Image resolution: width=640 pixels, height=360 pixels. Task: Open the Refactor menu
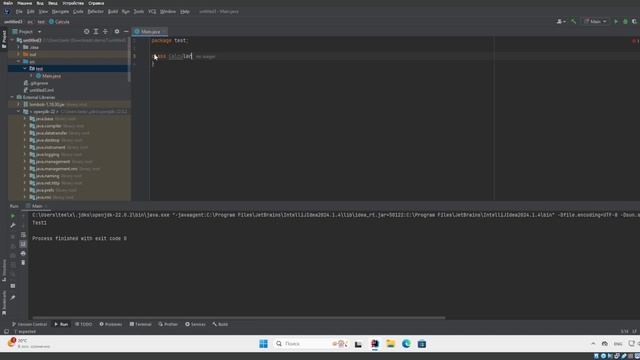coord(96,12)
